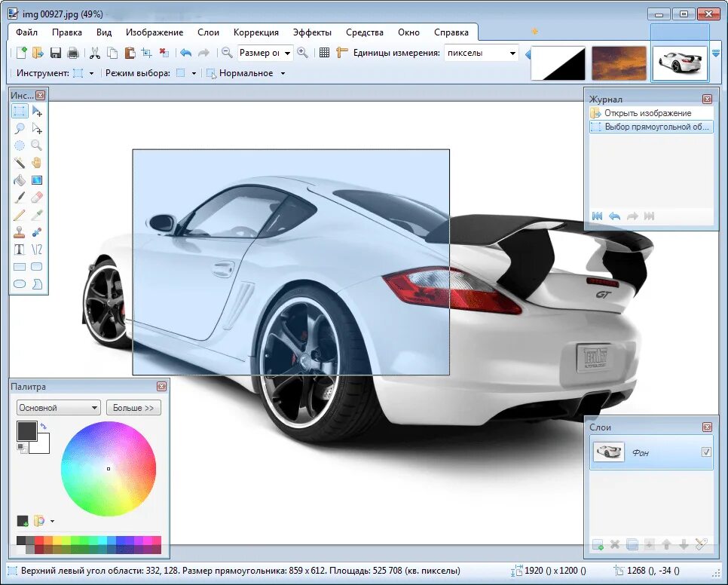Select the Eraser tool
This screenshot has height=585, width=728.
37,198
